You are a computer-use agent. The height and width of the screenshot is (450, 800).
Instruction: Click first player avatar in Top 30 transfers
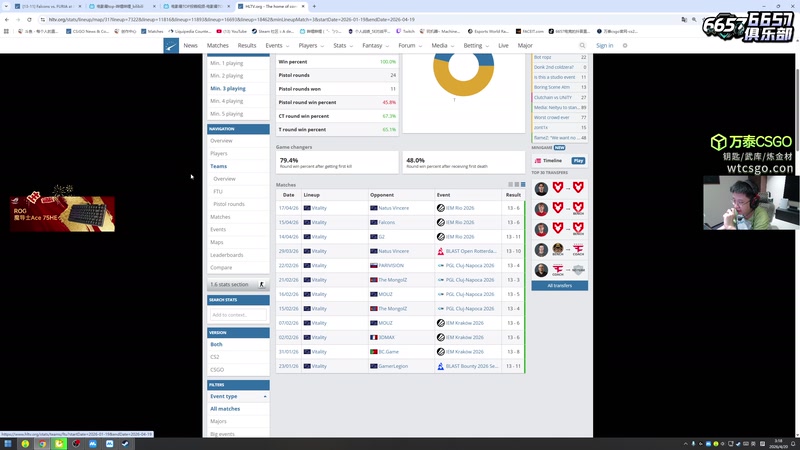[x=541, y=189]
